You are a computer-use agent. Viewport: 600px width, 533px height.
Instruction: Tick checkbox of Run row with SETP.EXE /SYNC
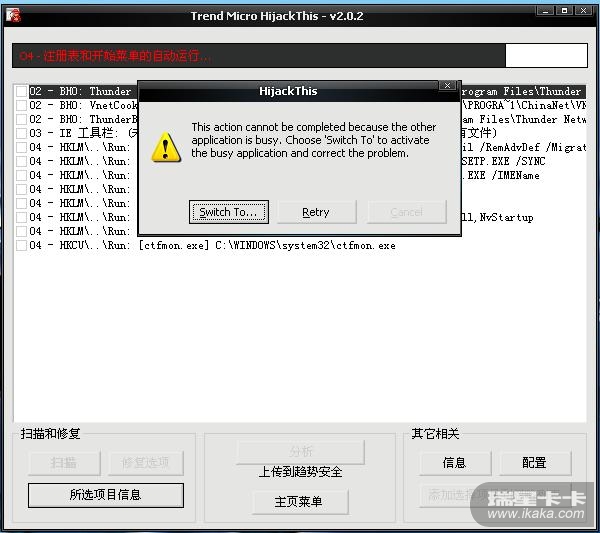click(x=21, y=161)
